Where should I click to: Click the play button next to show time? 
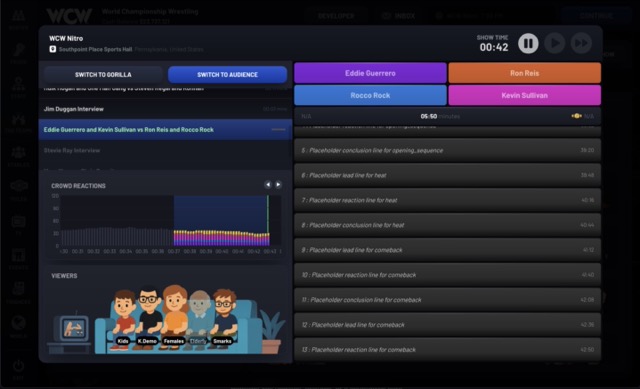pyautogui.click(x=555, y=43)
